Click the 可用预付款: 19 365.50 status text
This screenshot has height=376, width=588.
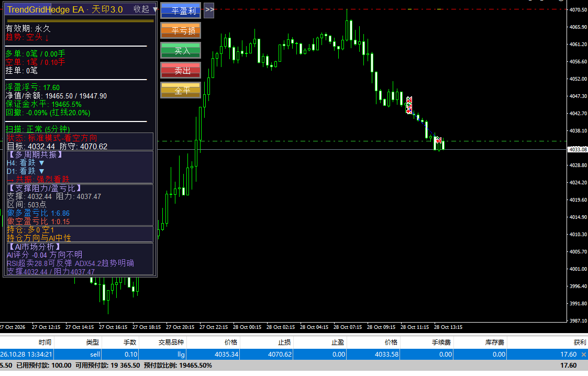coord(108,366)
